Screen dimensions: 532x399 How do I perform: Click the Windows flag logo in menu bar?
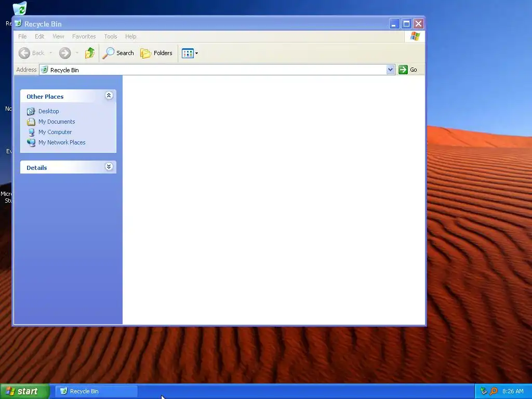pos(415,36)
